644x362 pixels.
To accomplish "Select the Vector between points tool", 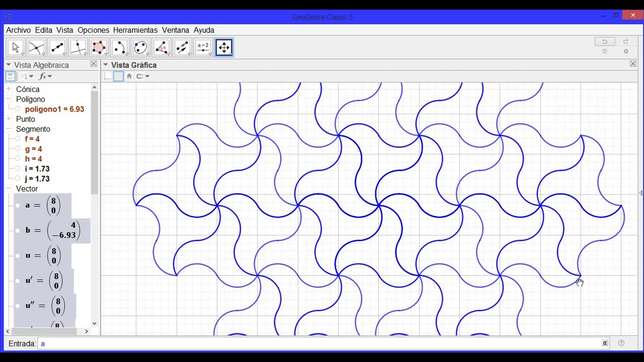I will (x=57, y=48).
